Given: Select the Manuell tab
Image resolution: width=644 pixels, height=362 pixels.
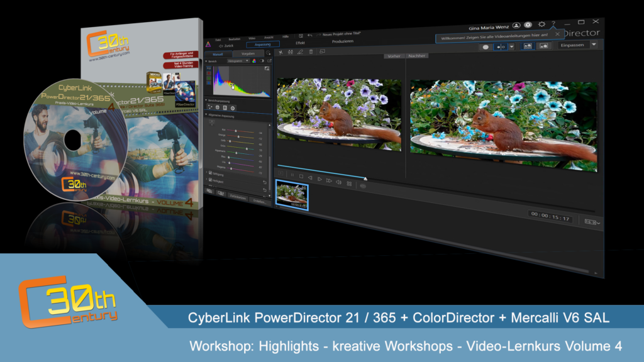Looking at the screenshot, I should tap(218, 54).
